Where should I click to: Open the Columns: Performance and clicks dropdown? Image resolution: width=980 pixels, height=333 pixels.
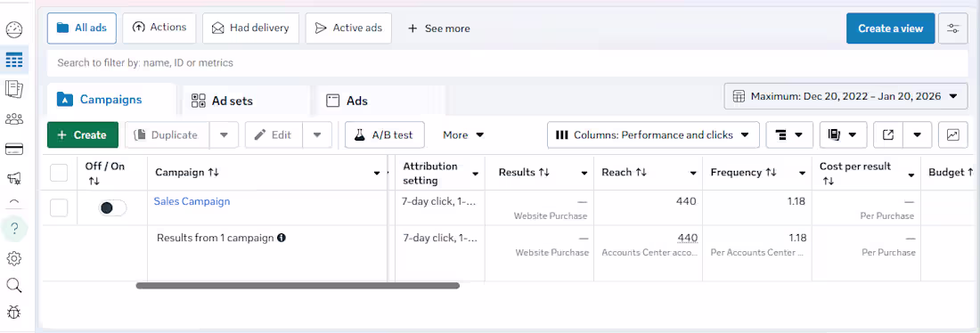pos(653,135)
